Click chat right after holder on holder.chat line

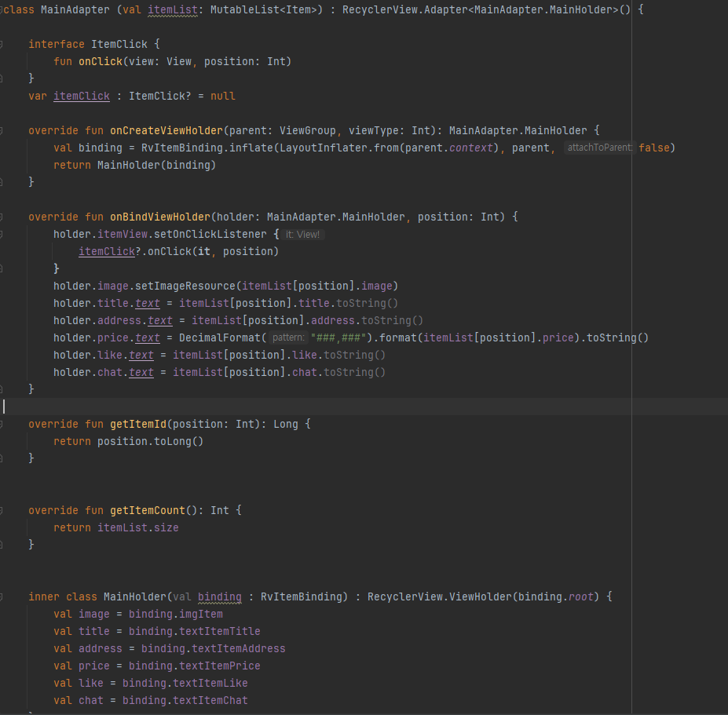tap(110, 373)
